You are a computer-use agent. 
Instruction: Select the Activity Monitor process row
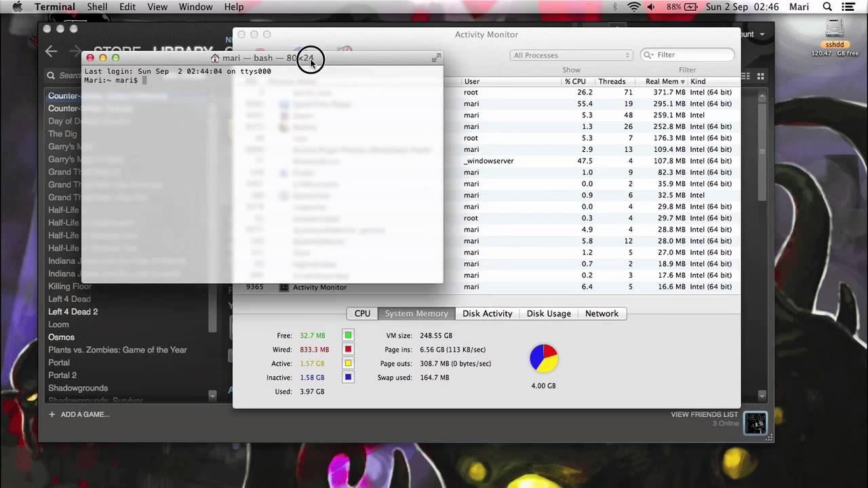486,287
